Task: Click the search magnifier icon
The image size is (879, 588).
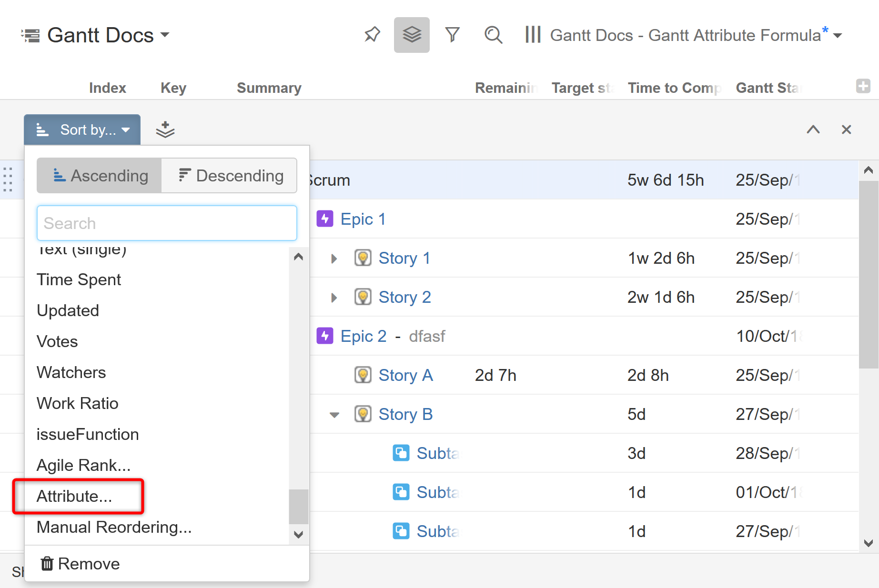Action: (493, 35)
